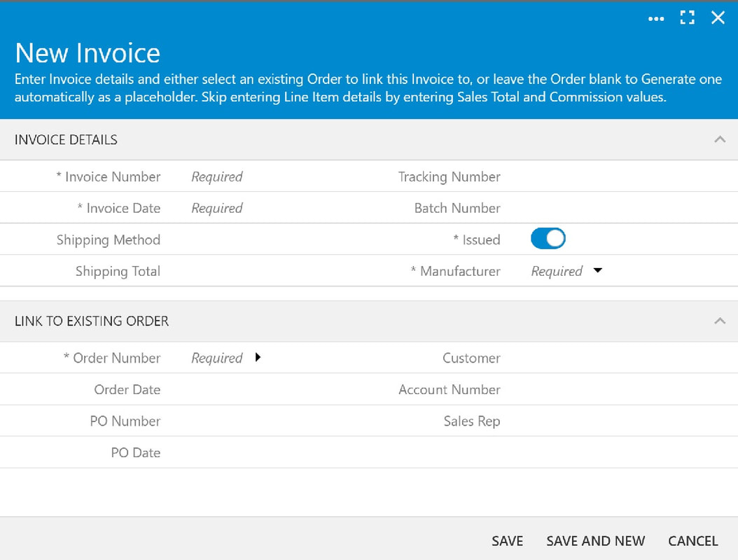738x560 pixels.
Task: Click the Customer label
Action: coord(471,358)
